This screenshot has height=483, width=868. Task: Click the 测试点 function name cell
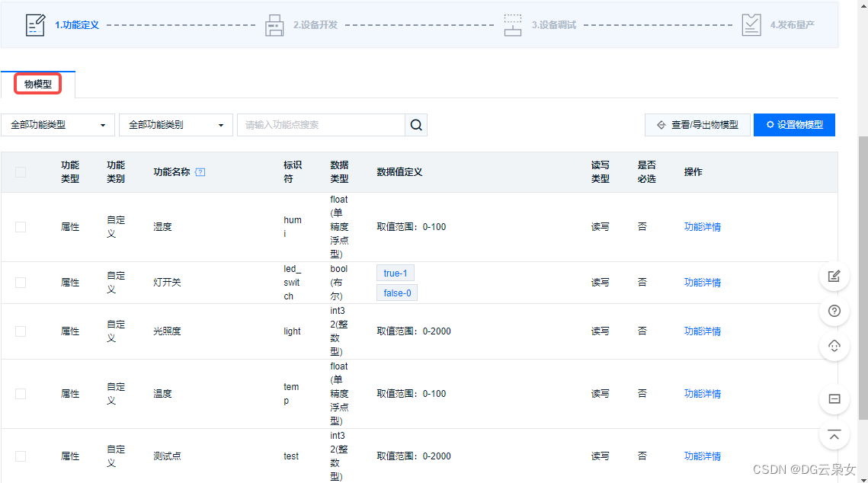[x=167, y=456]
